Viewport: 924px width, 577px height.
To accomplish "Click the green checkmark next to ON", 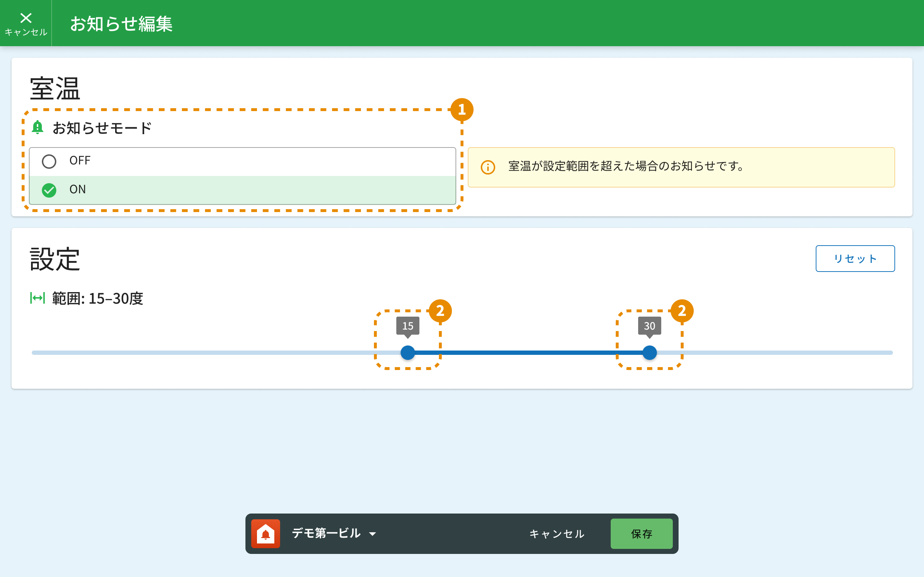I will point(49,190).
